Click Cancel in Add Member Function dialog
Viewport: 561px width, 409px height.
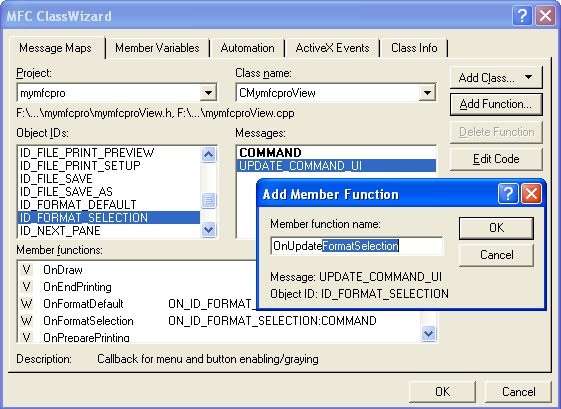click(x=496, y=255)
